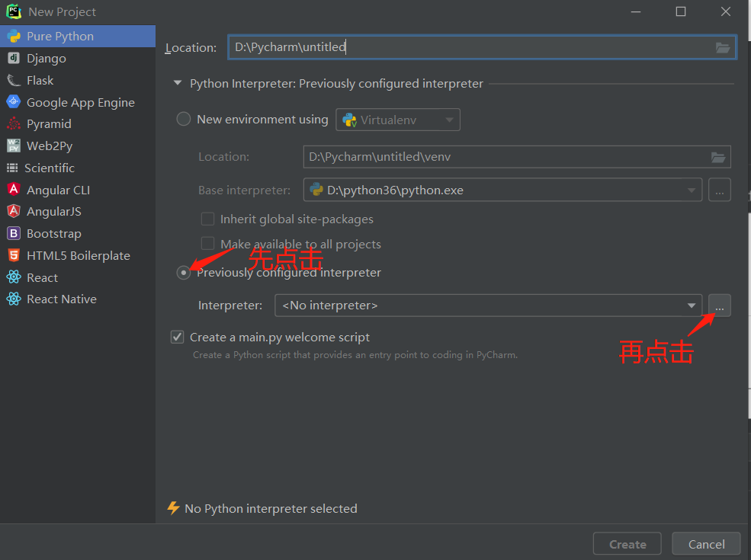Screen dimensions: 751x560
Task: Click the project Location text field
Action: (482, 47)
